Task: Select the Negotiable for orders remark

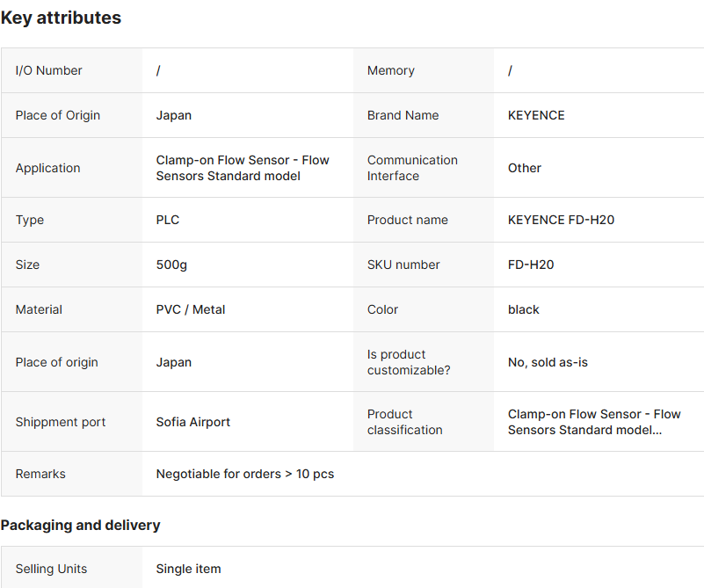Action: click(x=245, y=474)
